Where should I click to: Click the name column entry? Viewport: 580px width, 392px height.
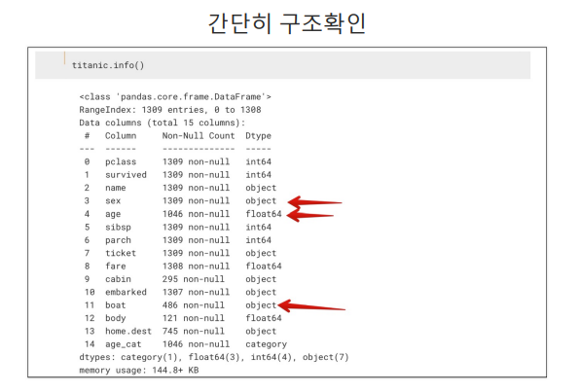[x=116, y=188]
